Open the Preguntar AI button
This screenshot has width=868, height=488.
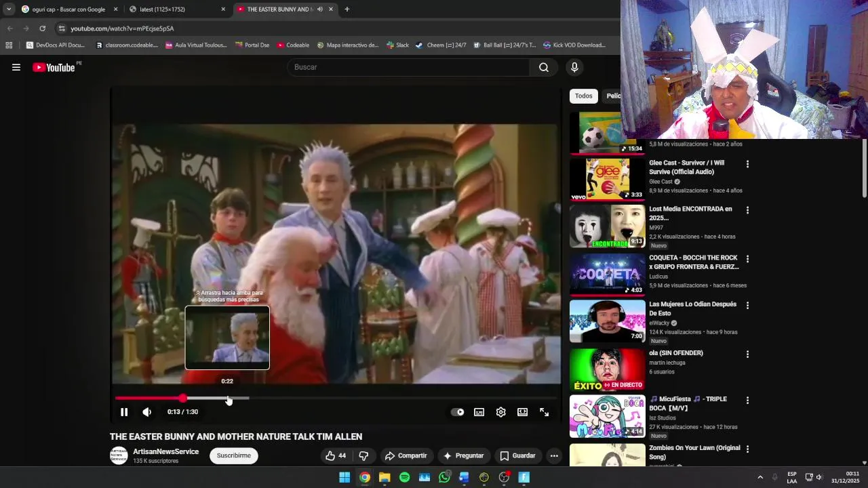click(464, 455)
